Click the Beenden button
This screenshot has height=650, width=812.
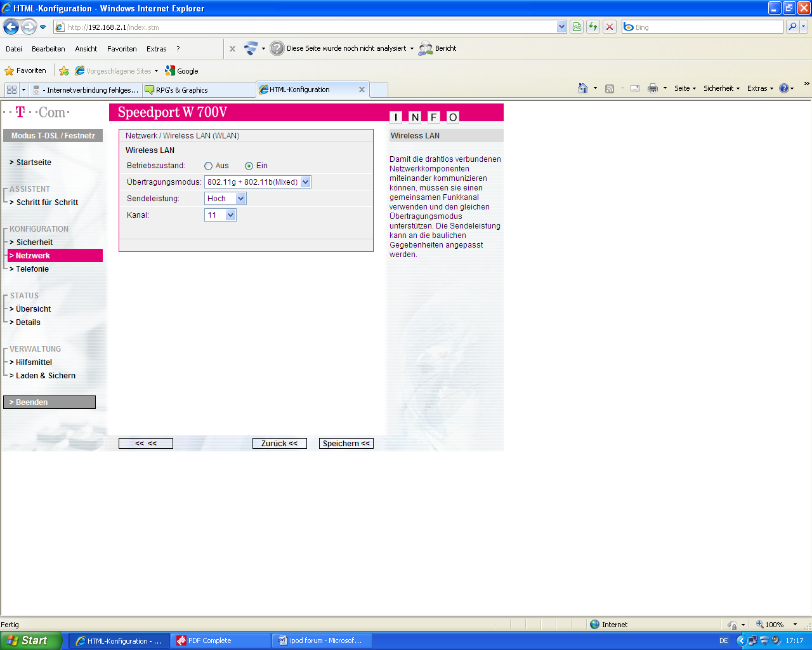(49, 402)
